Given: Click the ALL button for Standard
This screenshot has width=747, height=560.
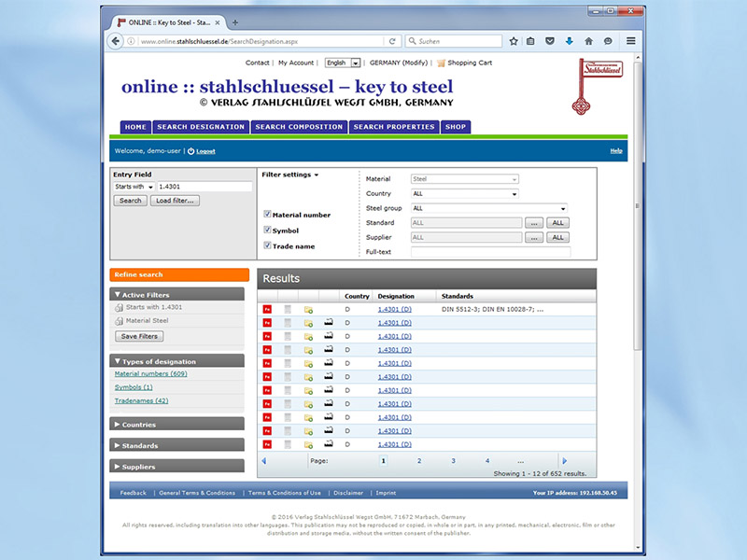Looking at the screenshot, I should [557, 223].
